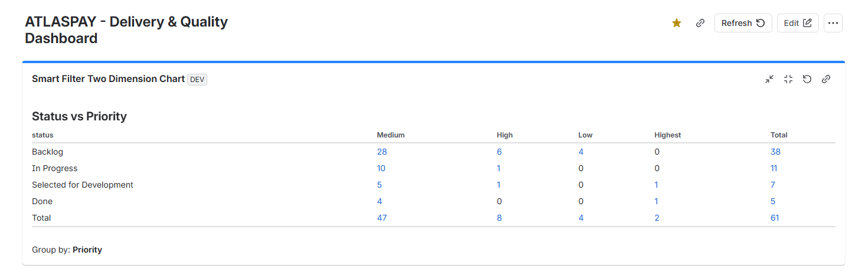Open In Progress Medium count 10
868x275 pixels.
[381, 168]
